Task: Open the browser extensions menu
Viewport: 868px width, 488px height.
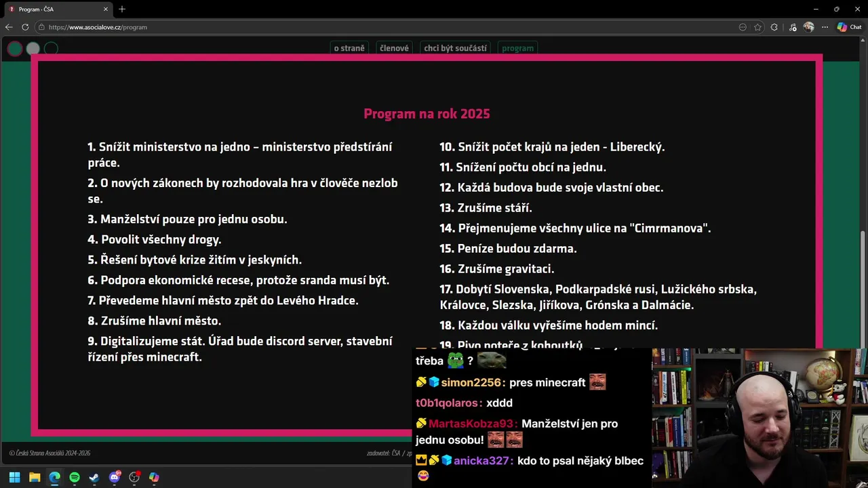Action: pos(774,27)
